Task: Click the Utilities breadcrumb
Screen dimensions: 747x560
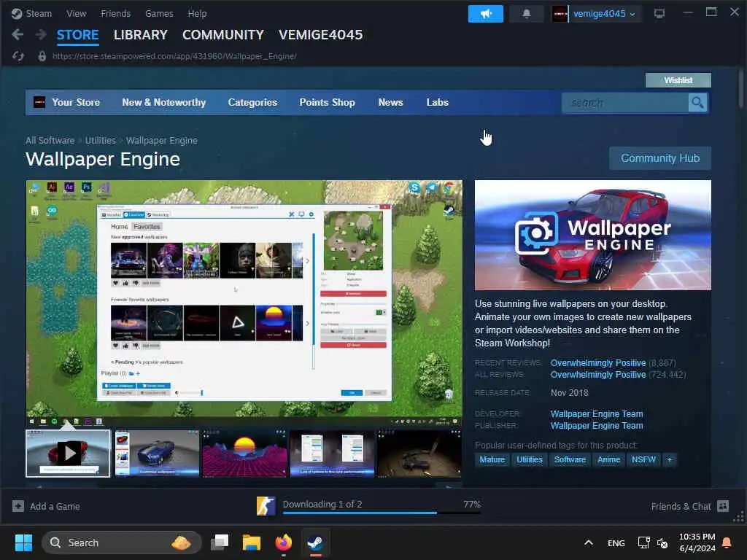Action: (101, 141)
